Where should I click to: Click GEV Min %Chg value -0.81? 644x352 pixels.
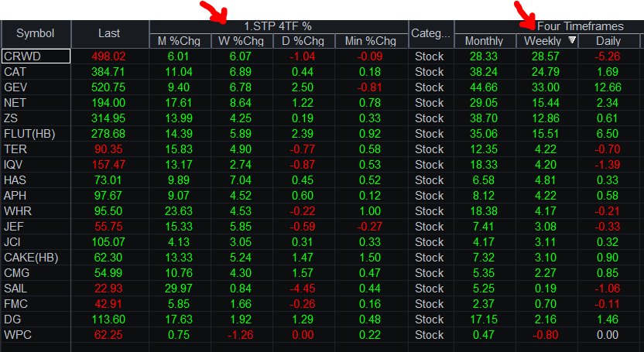[x=370, y=87]
